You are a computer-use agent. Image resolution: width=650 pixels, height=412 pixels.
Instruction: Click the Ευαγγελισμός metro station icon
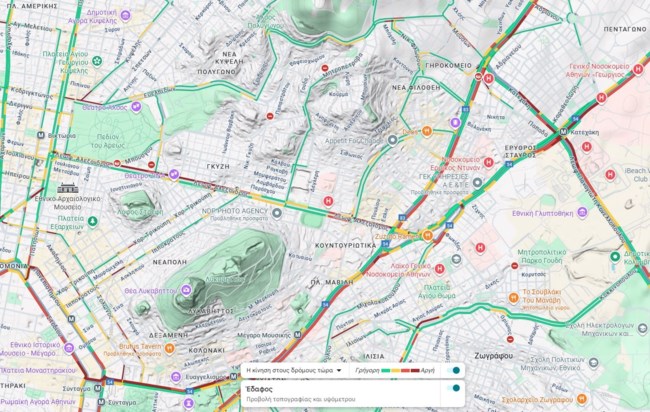[x=233, y=376]
